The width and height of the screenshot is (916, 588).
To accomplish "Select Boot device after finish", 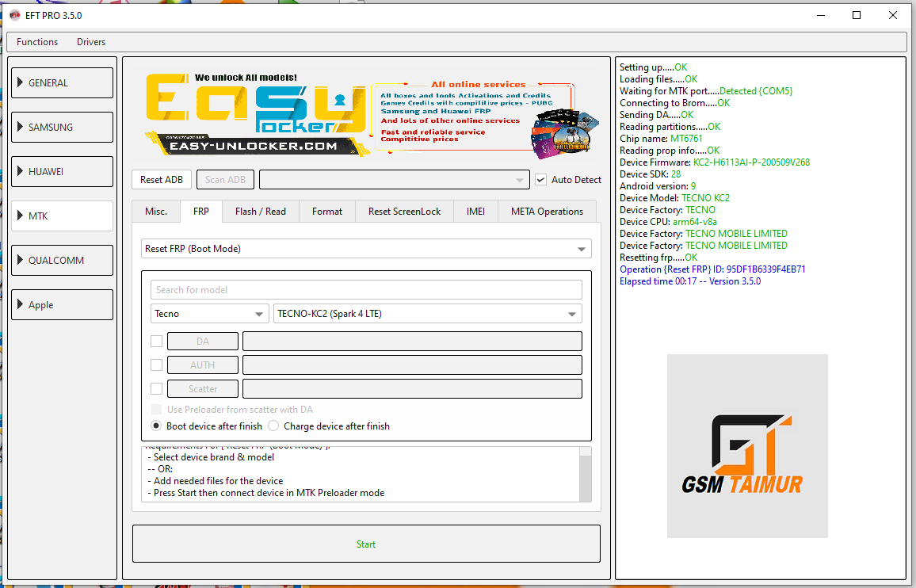I will click(x=156, y=426).
